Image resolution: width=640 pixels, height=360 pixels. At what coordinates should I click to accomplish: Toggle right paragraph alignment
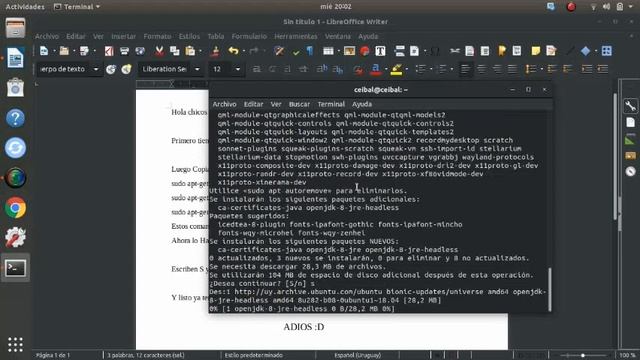tap(497, 69)
